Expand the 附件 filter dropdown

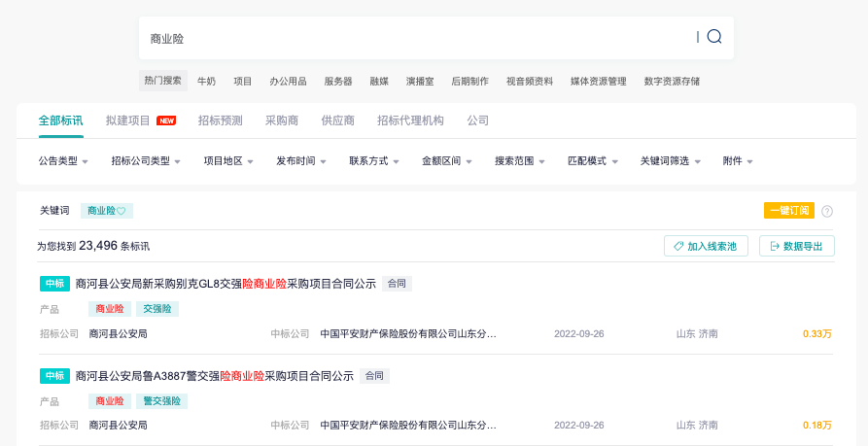(738, 161)
